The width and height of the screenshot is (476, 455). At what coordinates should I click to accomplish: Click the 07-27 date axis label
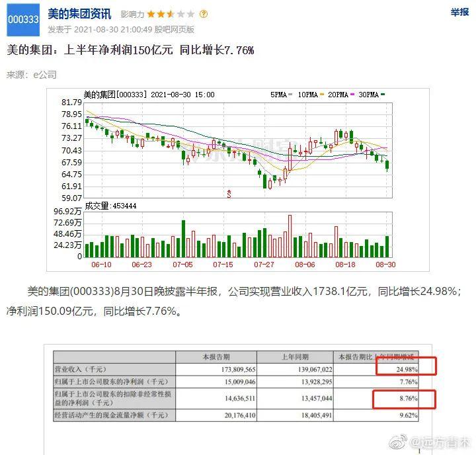pyautogui.click(x=264, y=265)
